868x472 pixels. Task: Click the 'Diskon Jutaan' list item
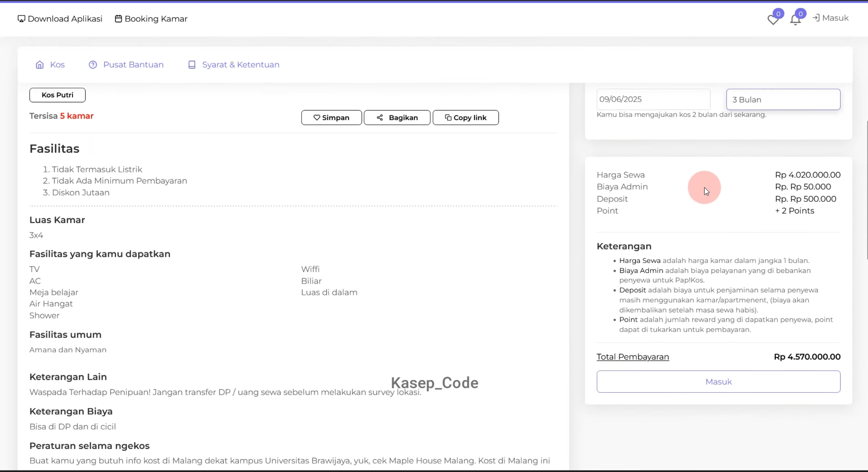click(x=80, y=192)
